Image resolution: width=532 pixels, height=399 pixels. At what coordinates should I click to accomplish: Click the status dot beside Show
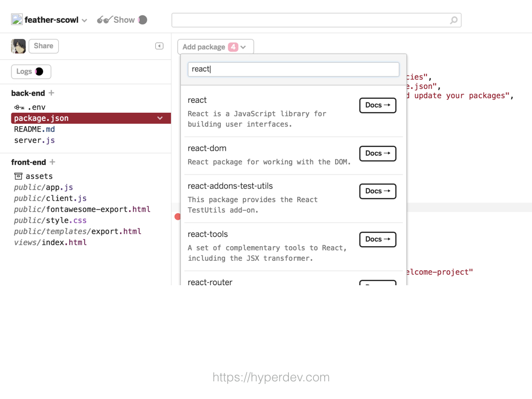[x=143, y=20]
